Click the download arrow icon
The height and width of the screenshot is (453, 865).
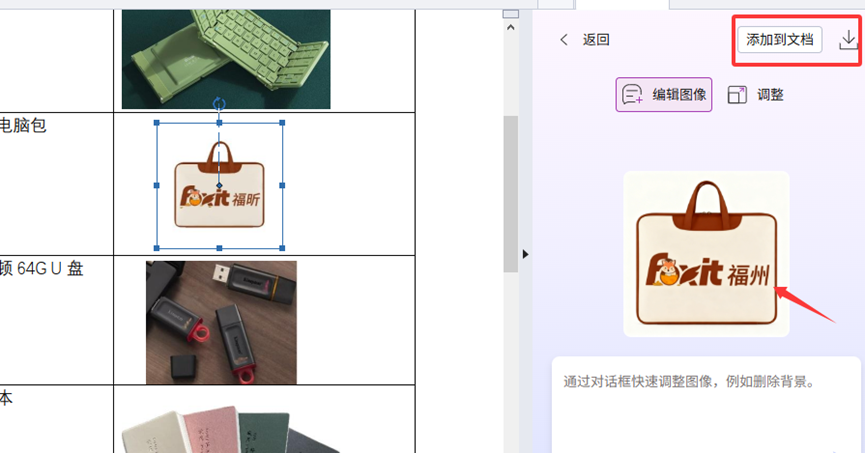pos(847,39)
